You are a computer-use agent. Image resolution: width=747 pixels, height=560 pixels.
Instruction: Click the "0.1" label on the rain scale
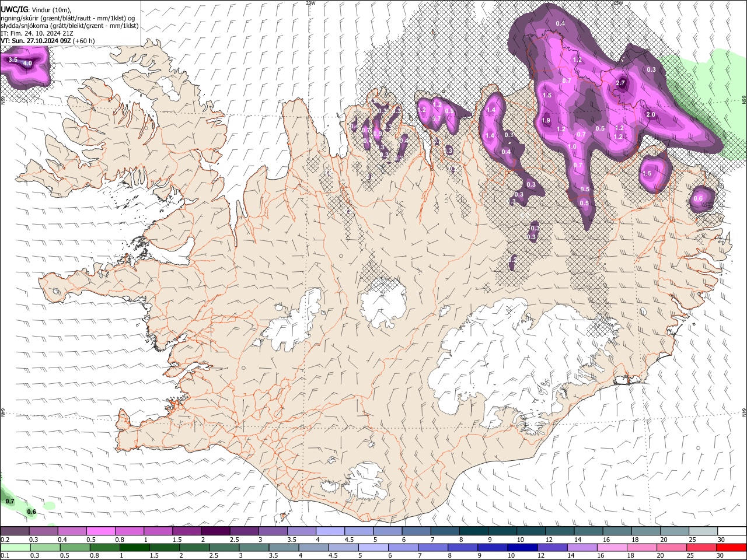(x=5, y=556)
